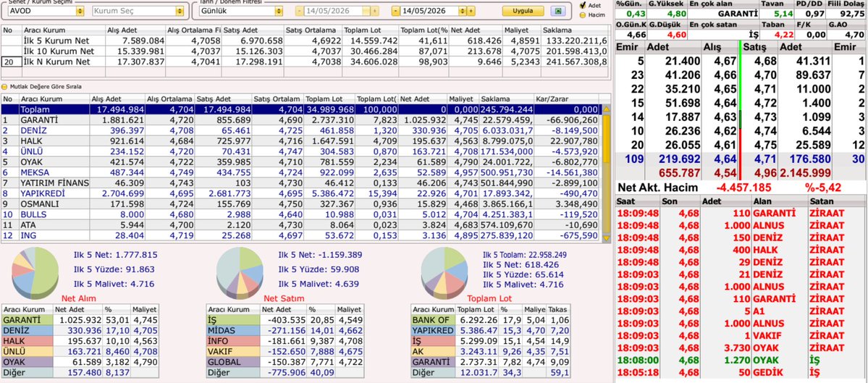The image size is (868, 383).
Task: Select the 18:09:03 VAKIF trade row
Action: (741, 335)
